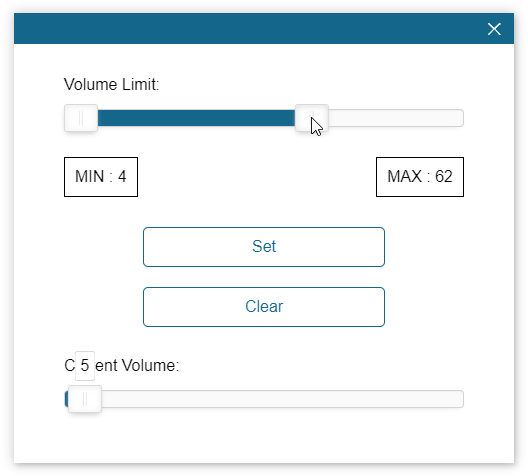The image size is (528, 476).
Task: Click the Current Volume slider handle
Action: click(85, 399)
